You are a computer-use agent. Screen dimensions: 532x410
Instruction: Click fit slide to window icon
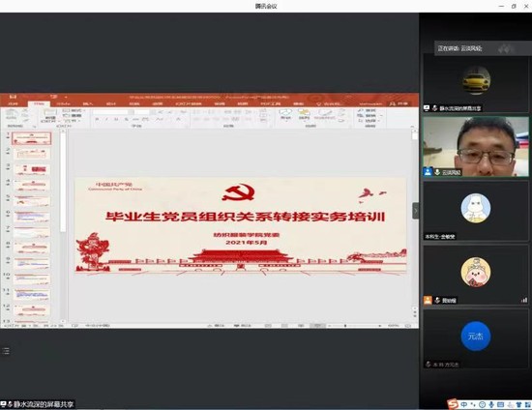click(408, 326)
